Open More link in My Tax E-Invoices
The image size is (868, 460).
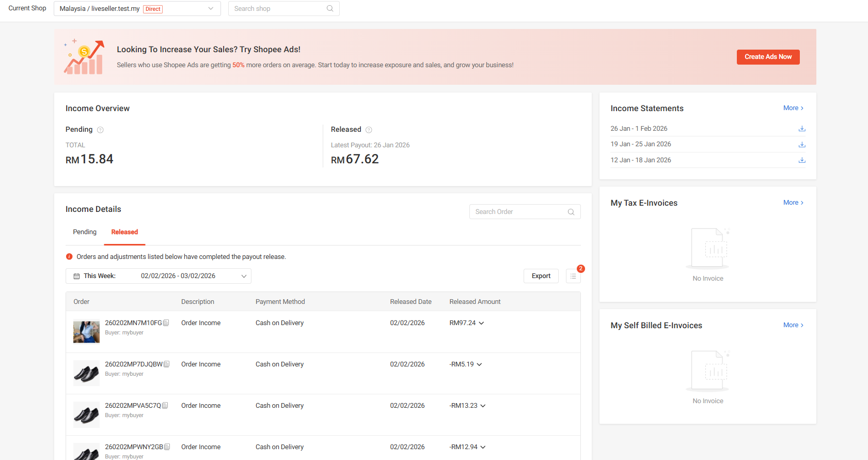(793, 203)
